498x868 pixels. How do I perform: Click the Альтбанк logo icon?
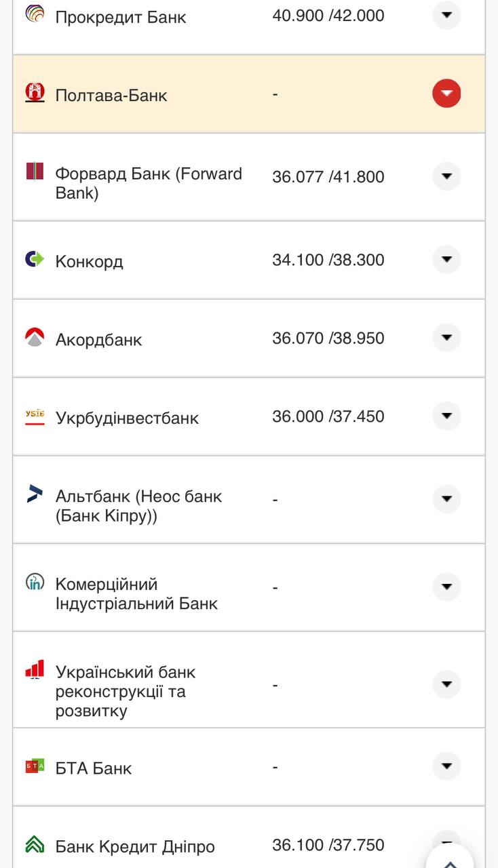[x=35, y=494]
